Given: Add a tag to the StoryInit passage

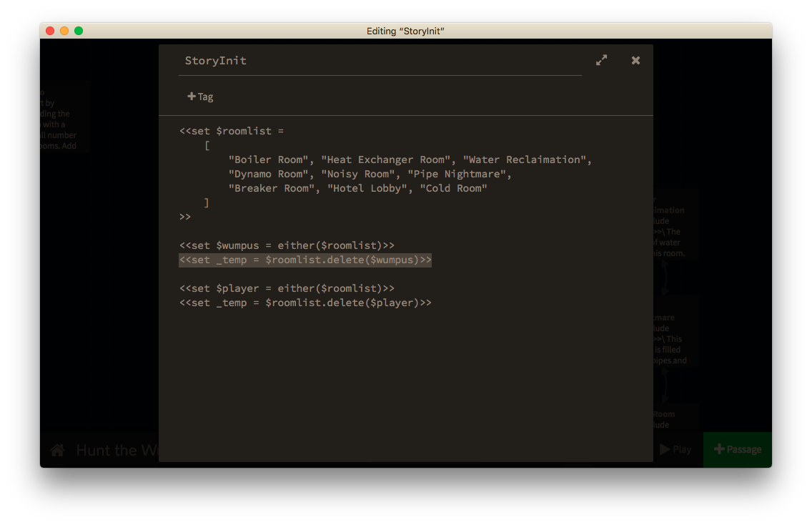Looking at the screenshot, I should point(199,96).
